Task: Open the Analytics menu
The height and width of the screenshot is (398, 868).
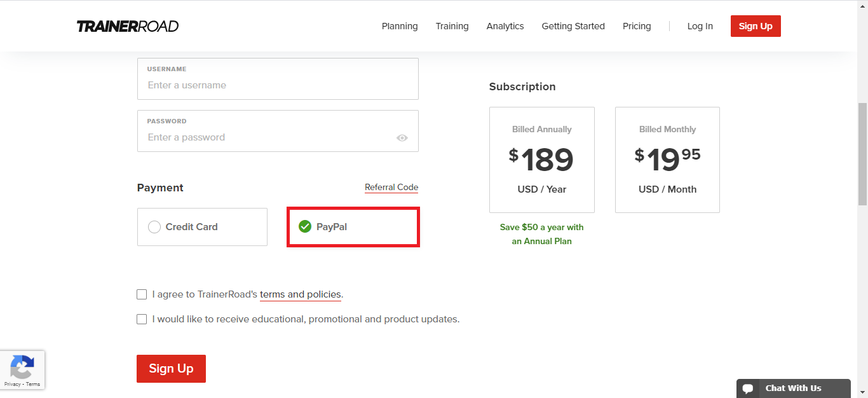Action: click(x=505, y=26)
